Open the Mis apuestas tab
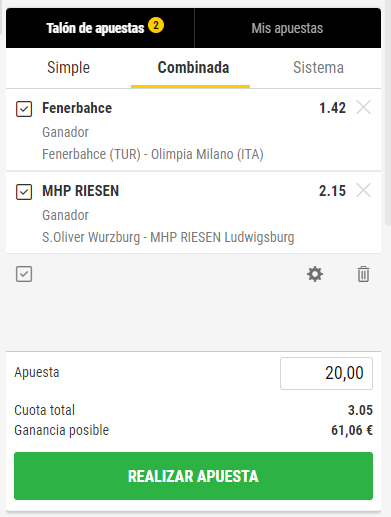This screenshot has width=391, height=517. [287, 28]
